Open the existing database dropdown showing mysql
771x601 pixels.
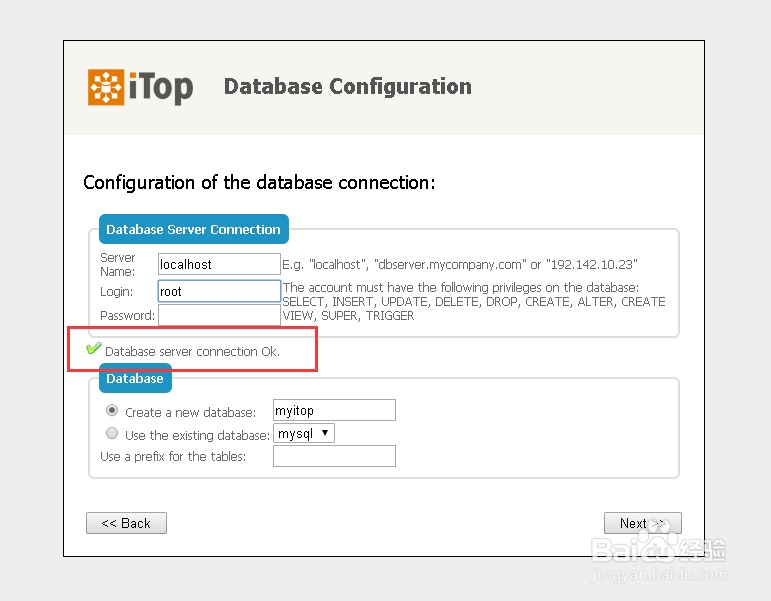304,434
